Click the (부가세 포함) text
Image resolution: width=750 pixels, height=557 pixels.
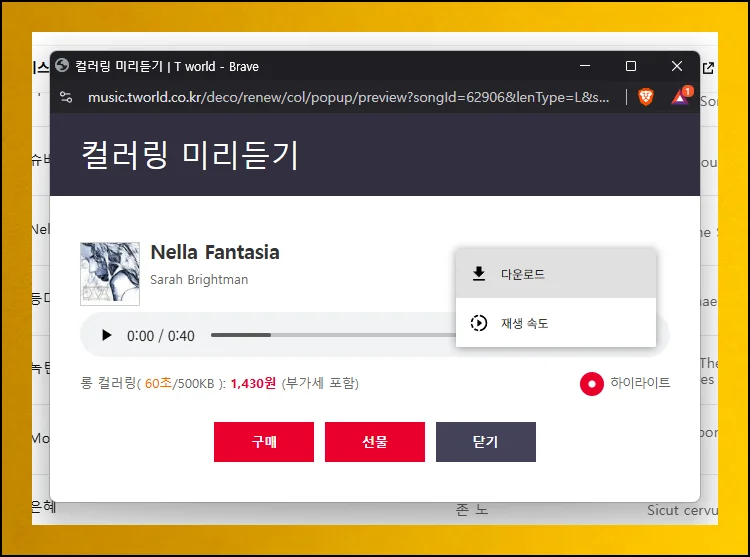[320, 383]
